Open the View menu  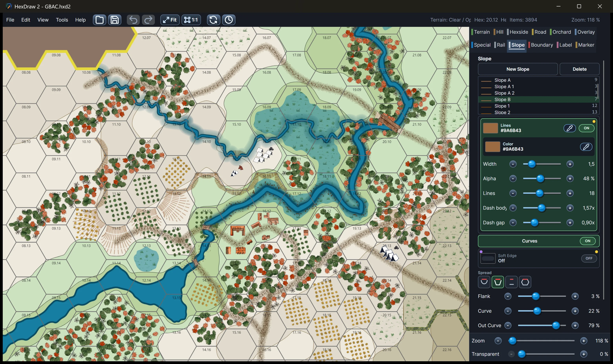pyautogui.click(x=43, y=20)
